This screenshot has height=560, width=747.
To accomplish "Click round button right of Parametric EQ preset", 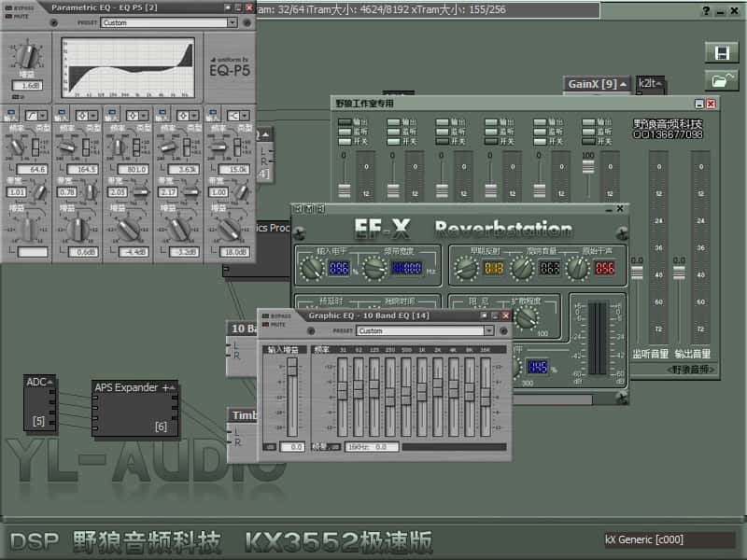I will tap(247, 22).
